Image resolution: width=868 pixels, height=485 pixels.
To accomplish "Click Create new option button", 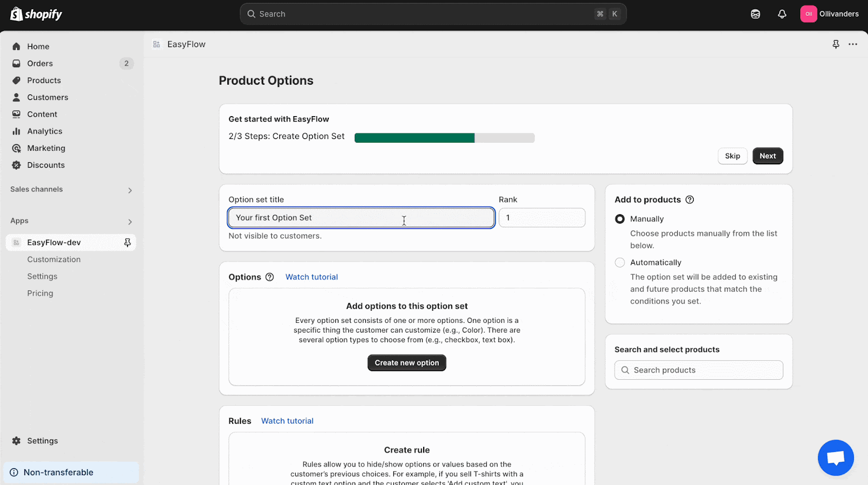I will 407,363.
